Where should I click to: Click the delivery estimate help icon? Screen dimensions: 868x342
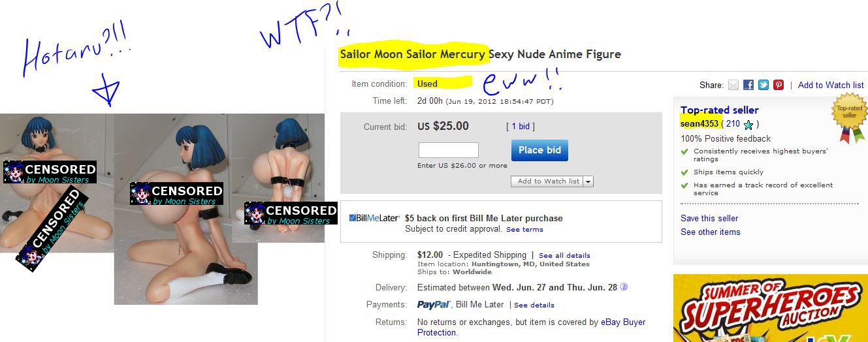tap(624, 287)
